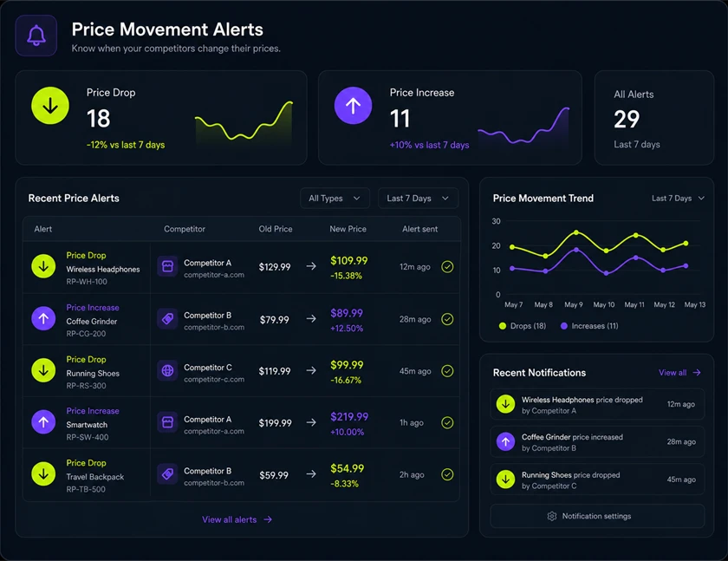Click the May 10 point on the purple increases line
Image resolution: width=728 pixels, height=561 pixels.
click(x=606, y=273)
